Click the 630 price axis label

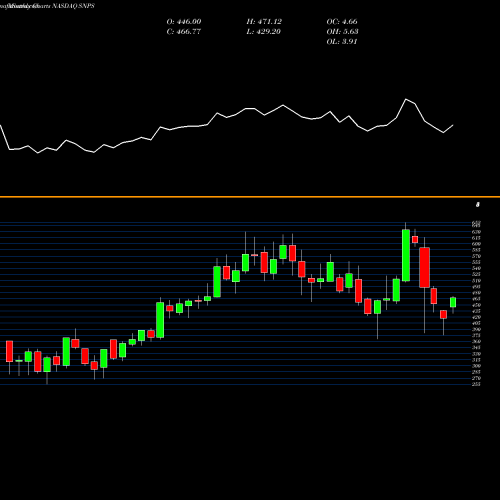click(476, 232)
